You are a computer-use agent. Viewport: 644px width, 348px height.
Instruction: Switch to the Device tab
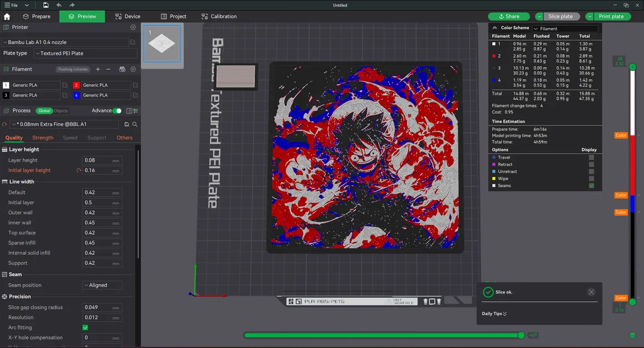128,17
